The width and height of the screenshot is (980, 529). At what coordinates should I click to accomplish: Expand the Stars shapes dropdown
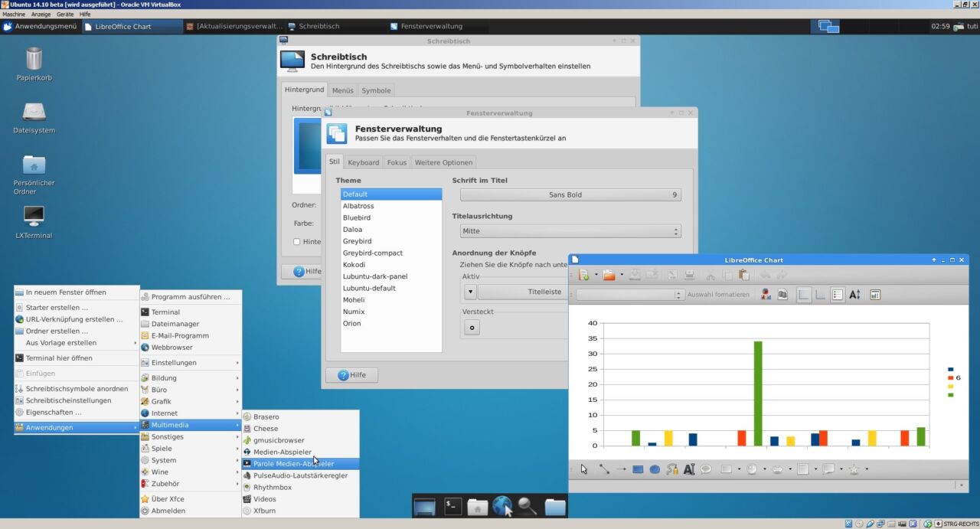click(865, 469)
